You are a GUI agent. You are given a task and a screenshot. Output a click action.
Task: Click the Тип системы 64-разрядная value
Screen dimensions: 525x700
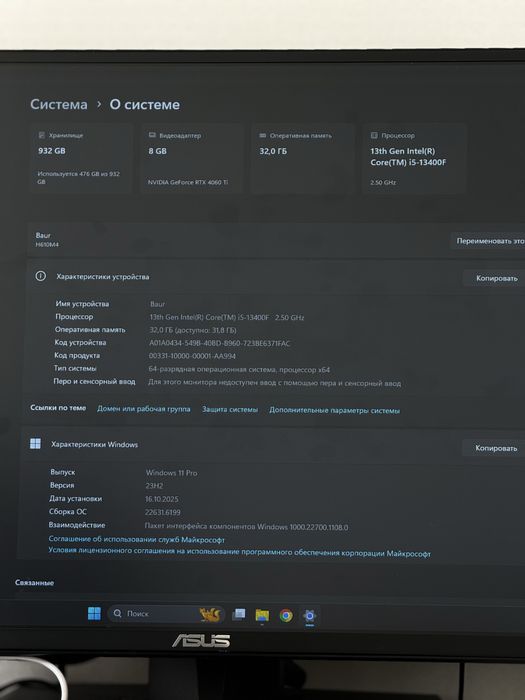click(239, 370)
